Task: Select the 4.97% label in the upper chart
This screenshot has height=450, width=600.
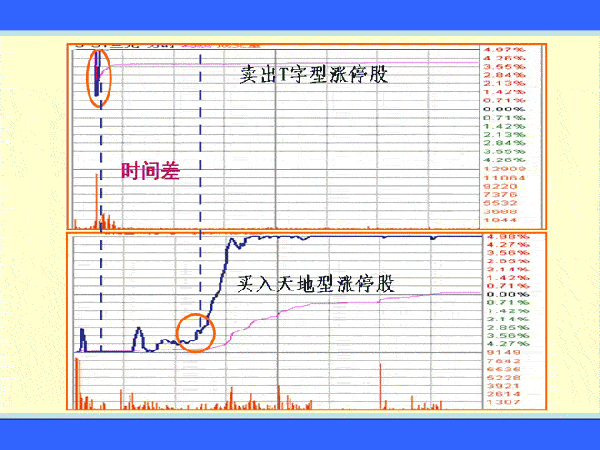Action: tap(504, 49)
